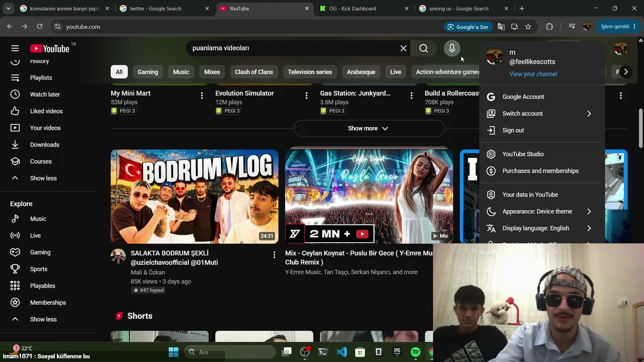Bookmark this page with star icon
644x362 pixels.
(528, 27)
